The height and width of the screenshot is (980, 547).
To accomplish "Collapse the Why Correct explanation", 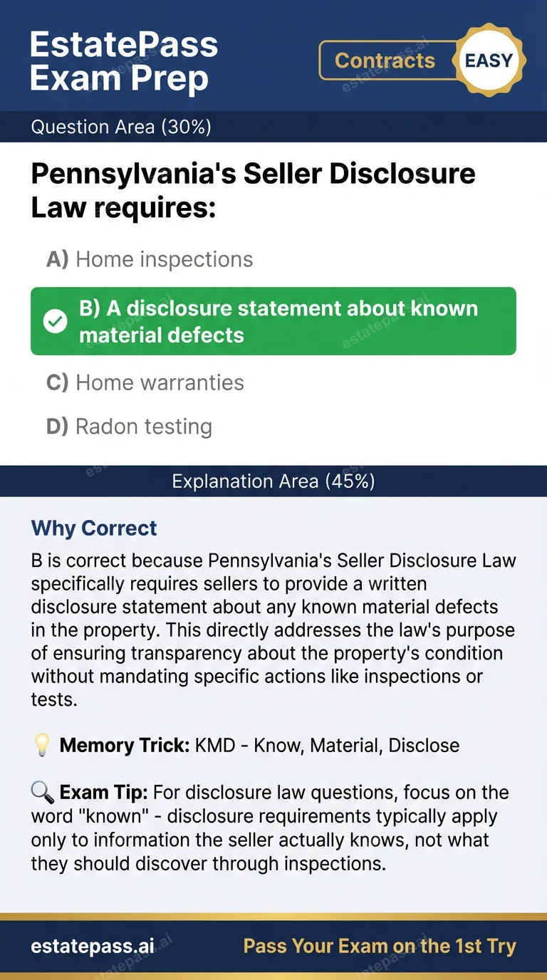I will [x=94, y=528].
